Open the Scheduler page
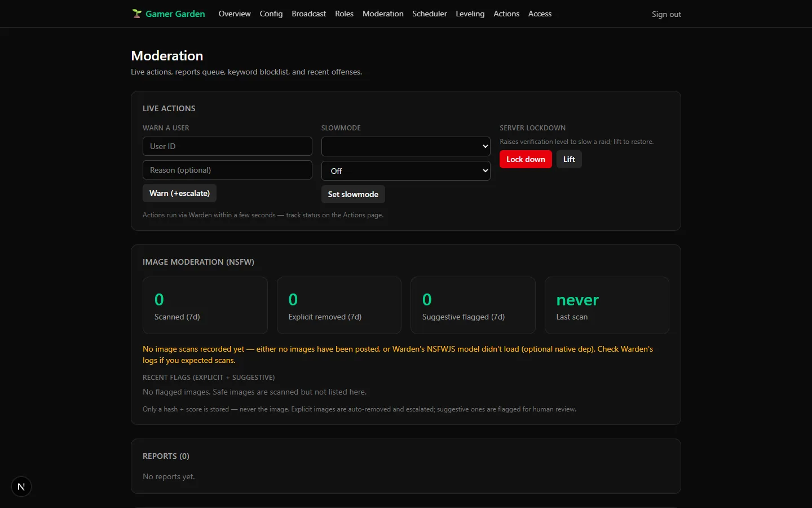The height and width of the screenshot is (508, 812). 430,14
